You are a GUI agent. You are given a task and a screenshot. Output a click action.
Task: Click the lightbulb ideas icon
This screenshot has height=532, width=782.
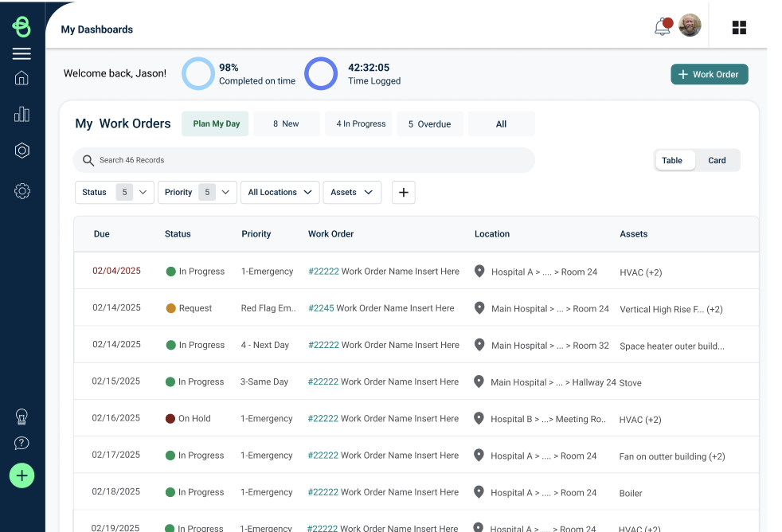[x=22, y=417]
